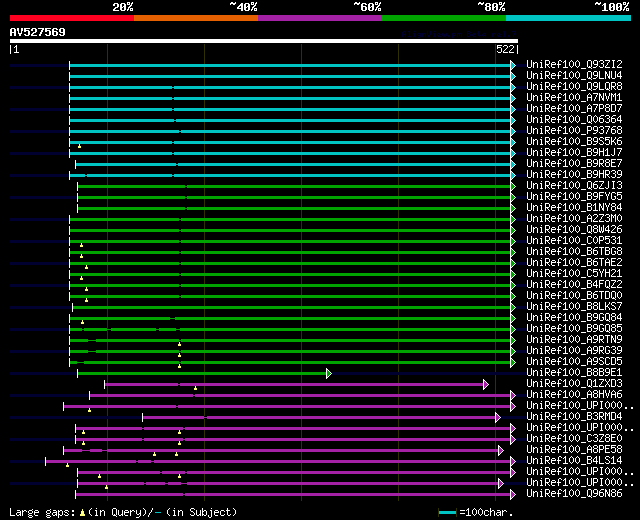This screenshot has height=520, width=640.
Task: Click UniRef100_A9RG39 label
Action: click(574, 351)
